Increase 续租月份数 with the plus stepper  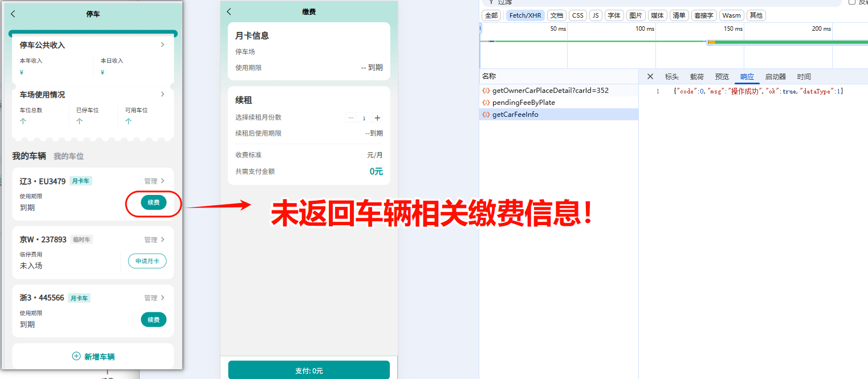(377, 118)
